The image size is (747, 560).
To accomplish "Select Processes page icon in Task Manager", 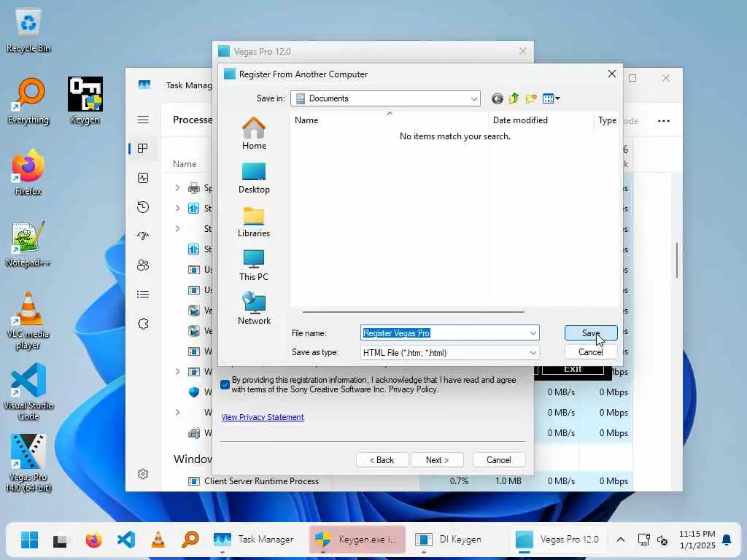I will pos(143,149).
